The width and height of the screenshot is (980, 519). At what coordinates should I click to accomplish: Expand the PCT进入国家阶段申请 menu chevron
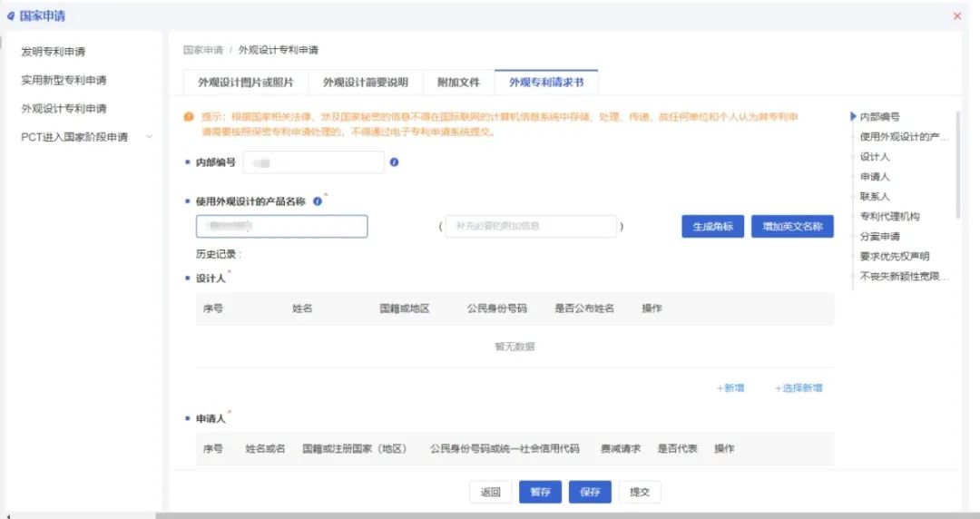tap(149, 137)
